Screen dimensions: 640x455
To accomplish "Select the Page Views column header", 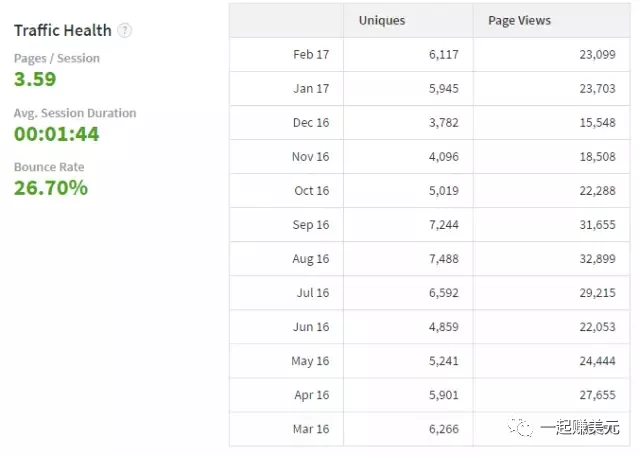I will [x=519, y=20].
